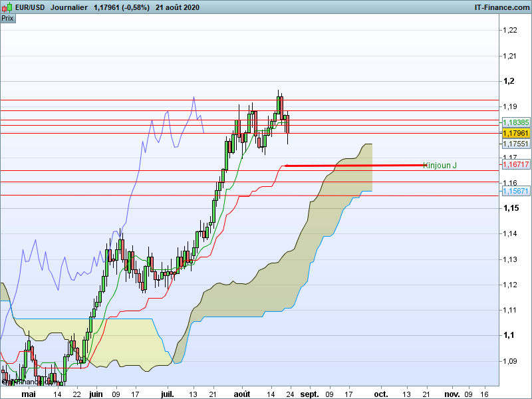532x399 pixels.
Task: Click the 1,09 price axis label
Action: pyautogui.click(x=510, y=361)
